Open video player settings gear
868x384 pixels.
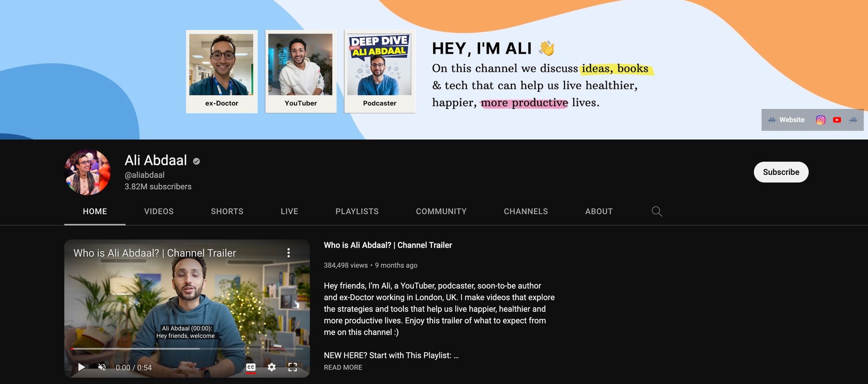click(272, 367)
